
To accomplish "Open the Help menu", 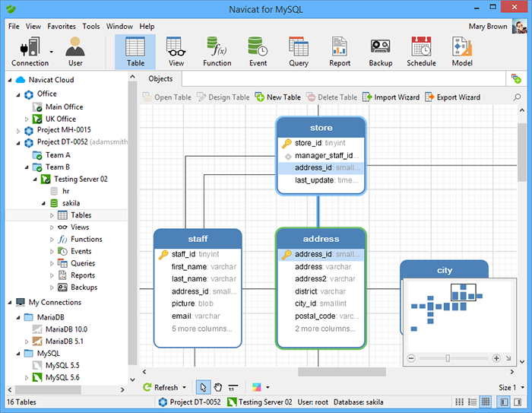I will [x=147, y=27].
